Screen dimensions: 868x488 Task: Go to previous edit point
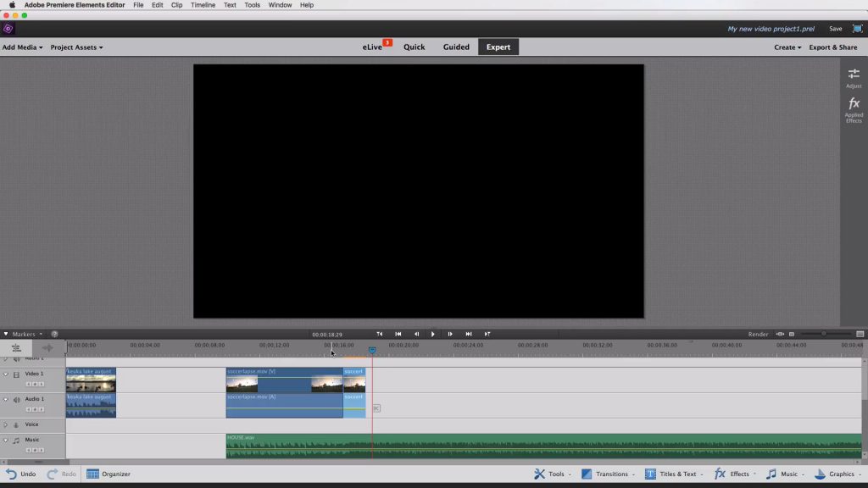click(379, 334)
